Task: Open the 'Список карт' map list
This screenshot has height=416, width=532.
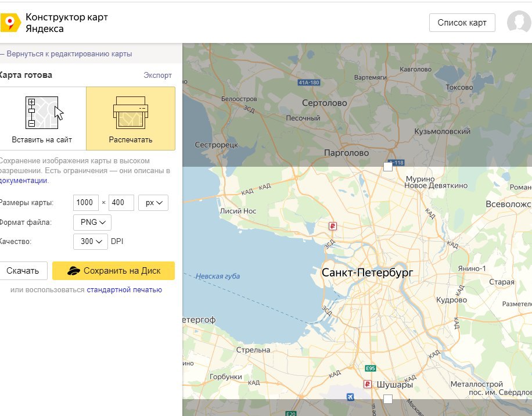Action: click(462, 23)
